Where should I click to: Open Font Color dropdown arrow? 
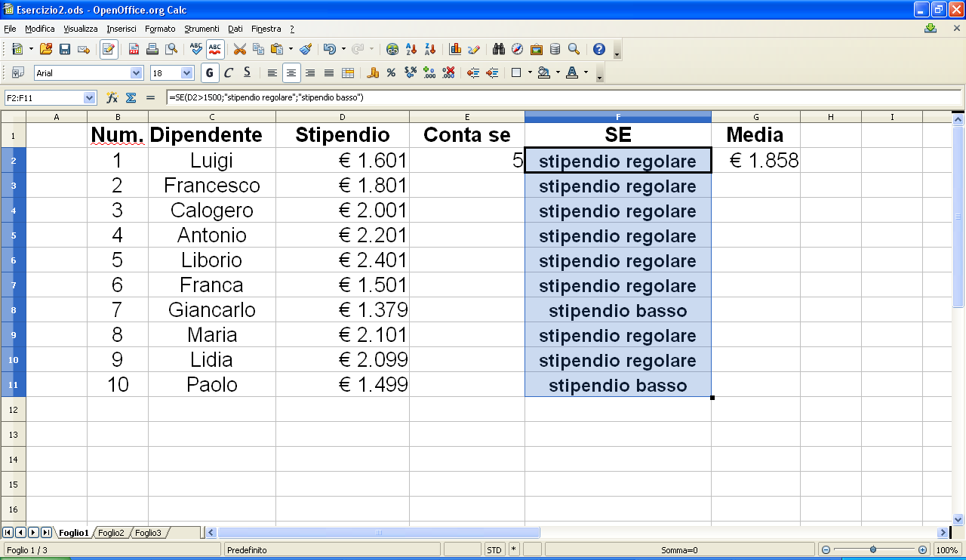(x=586, y=72)
